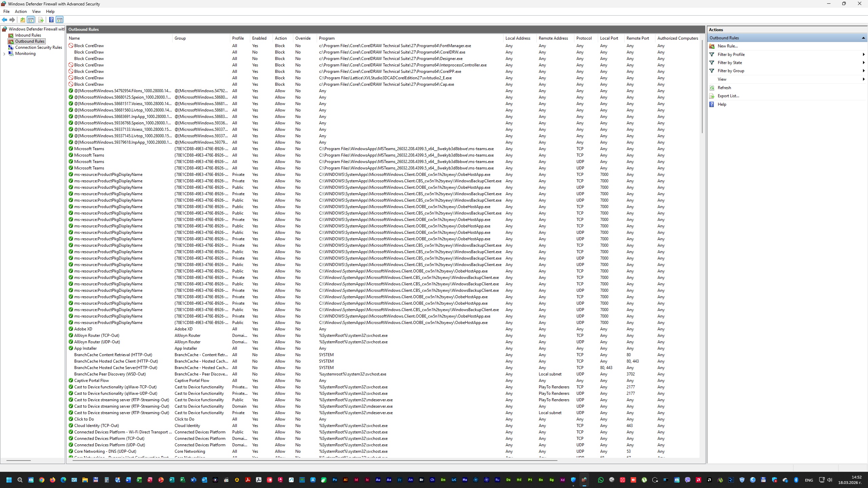Select the Captive Portal Flow rule
This screenshot has width=868, height=488.
(383, 381)
